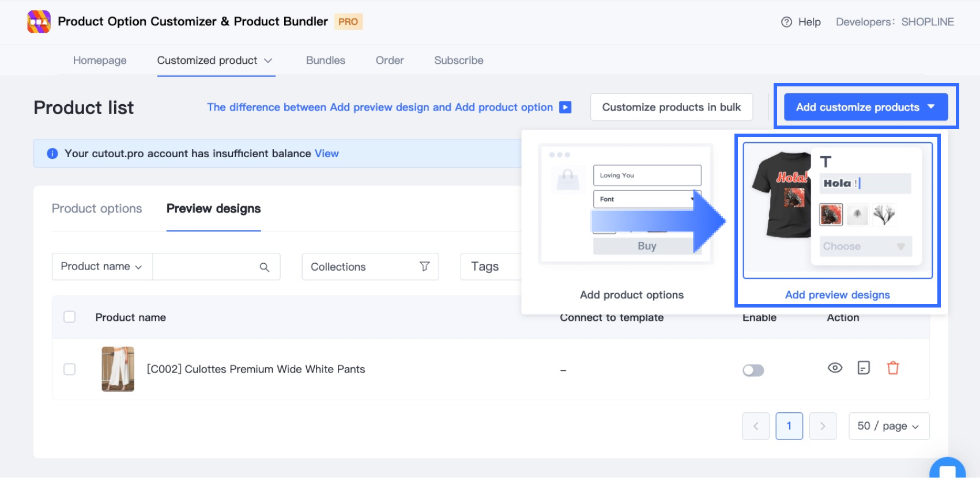980x478 pixels.
Task: Go to the next page arrow
Action: click(x=823, y=426)
